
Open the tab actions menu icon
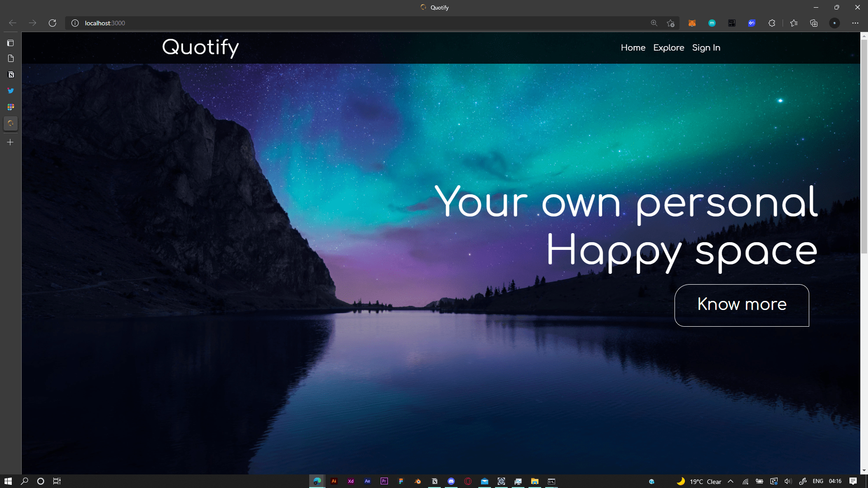click(10, 43)
